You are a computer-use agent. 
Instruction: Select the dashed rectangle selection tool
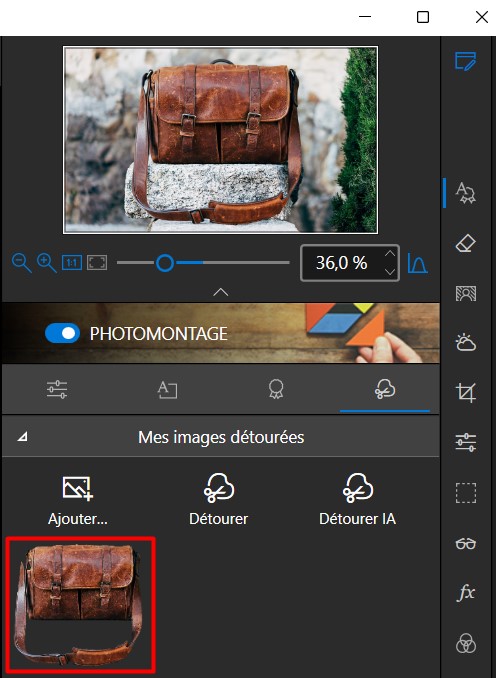(x=466, y=493)
